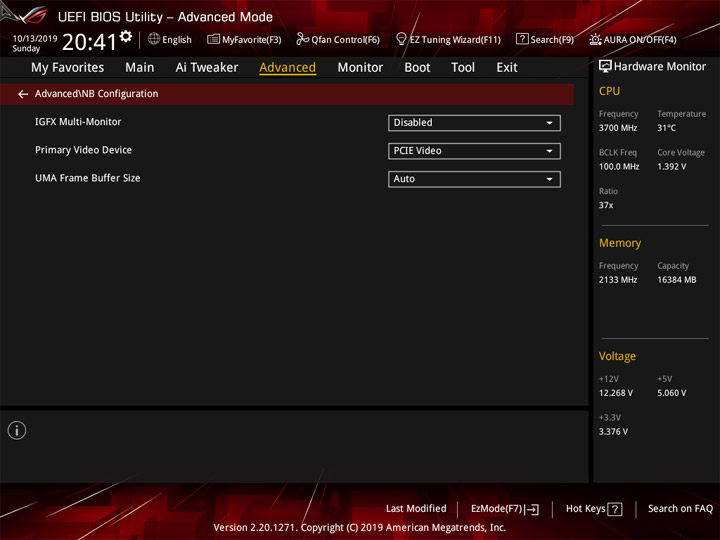Click +5V reading 5.060 V
The width and height of the screenshot is (720, 540).
coord(671,393)
